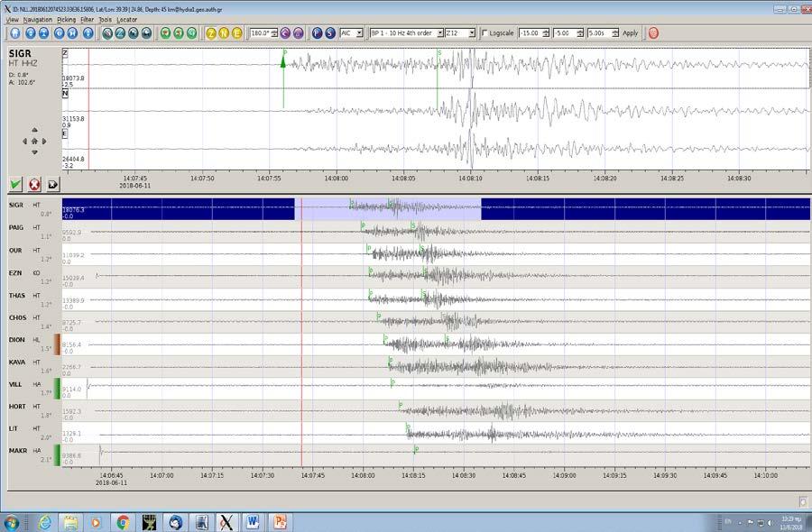812x532 pixels.
Task: Toggle the yellow E component icon
Action: tap(236, 33)
